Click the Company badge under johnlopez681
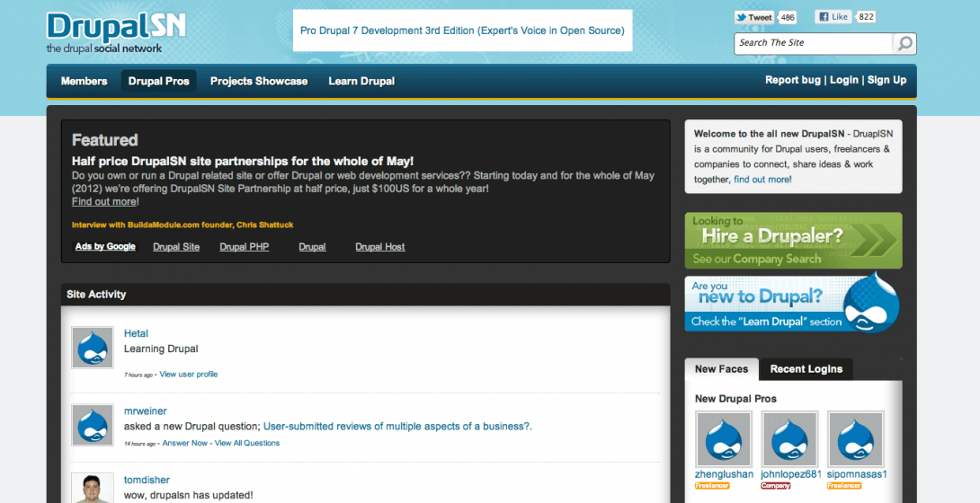This screenshot has height=503, width=980. pyautogui.click(x=776, y=486)
